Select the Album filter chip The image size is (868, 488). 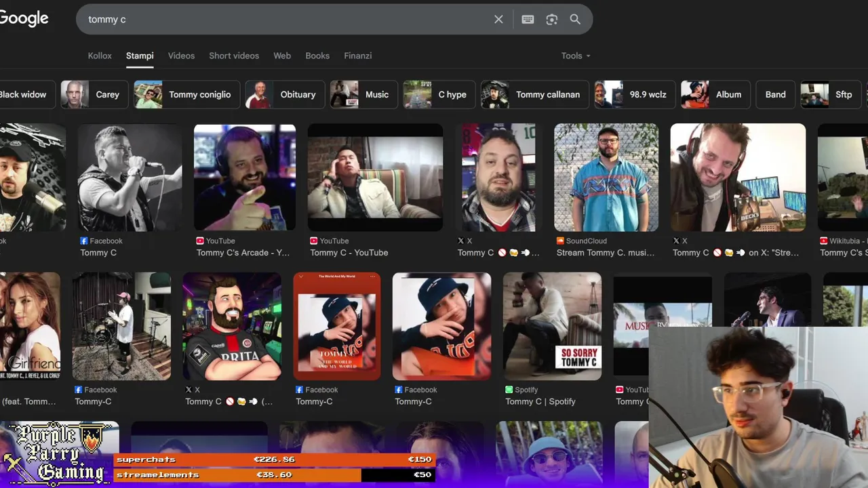click(715, 94)
